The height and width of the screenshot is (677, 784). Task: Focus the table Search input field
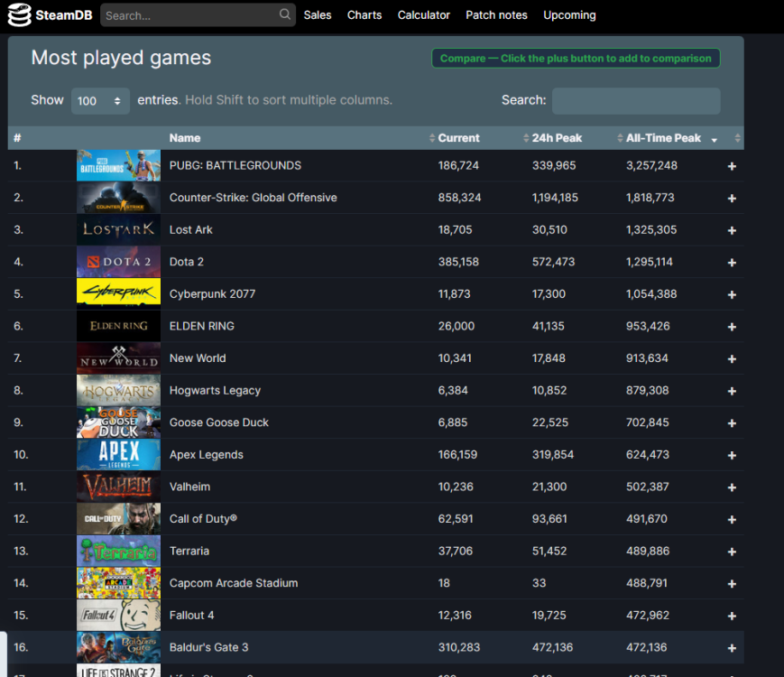[x=635, y=101]
